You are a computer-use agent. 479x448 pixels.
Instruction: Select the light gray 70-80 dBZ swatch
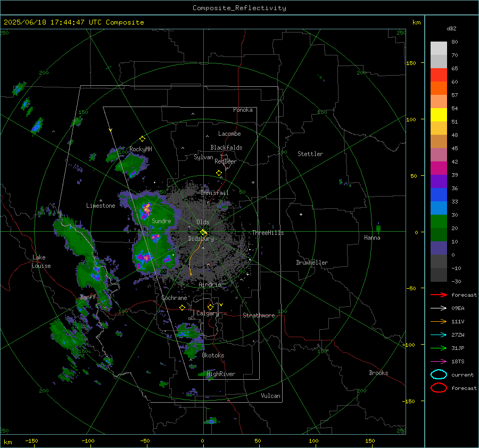pyautogui.click(x=439, y=48)
